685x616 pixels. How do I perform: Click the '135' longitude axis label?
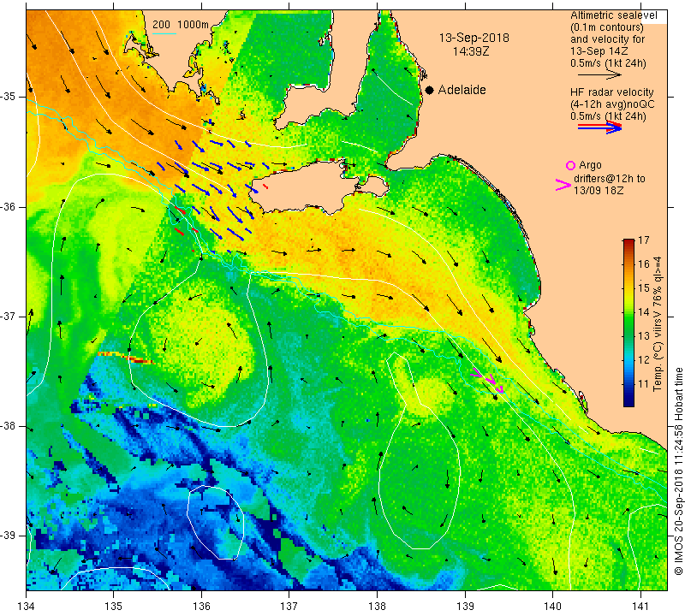pyautogui.click(x=114, y=607)
